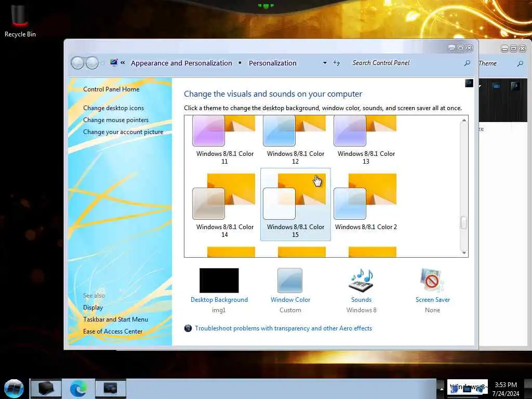Close the Personalization window

[469, 48]
